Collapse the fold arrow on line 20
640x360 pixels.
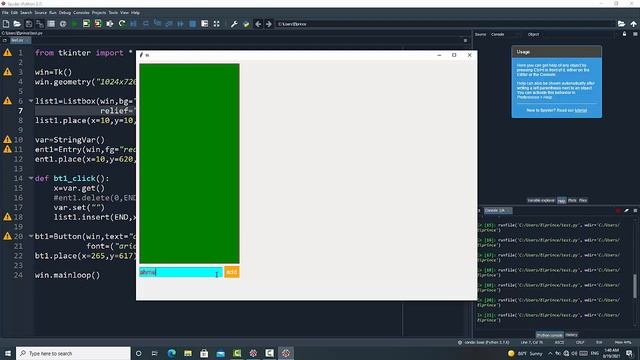pos(31,236)
